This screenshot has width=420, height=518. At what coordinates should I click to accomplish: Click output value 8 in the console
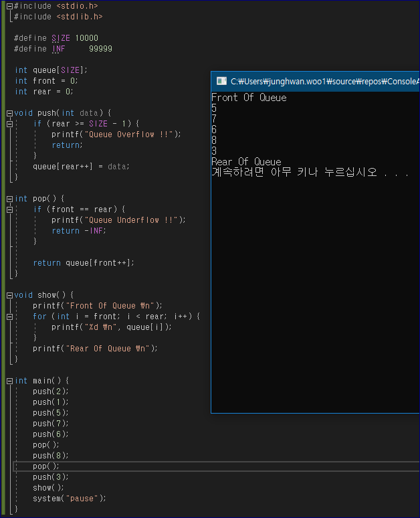(214, 140)
